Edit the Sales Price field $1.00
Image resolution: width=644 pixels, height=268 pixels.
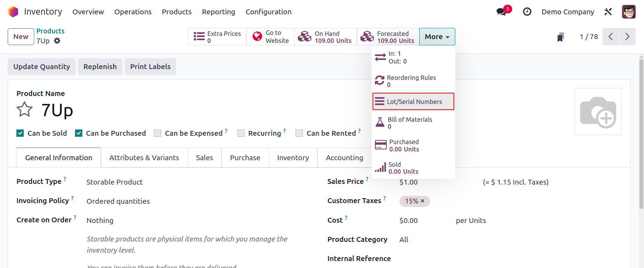pos(409,182)
